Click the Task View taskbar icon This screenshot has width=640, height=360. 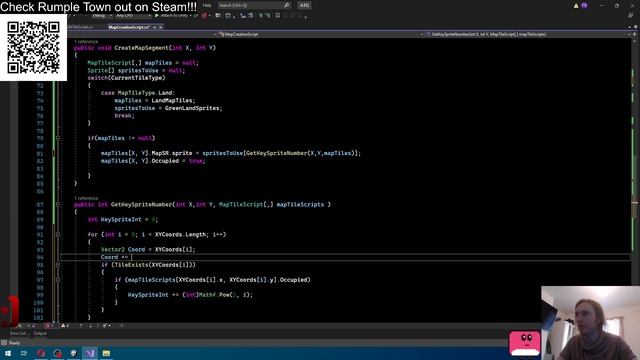coord(24,353)
